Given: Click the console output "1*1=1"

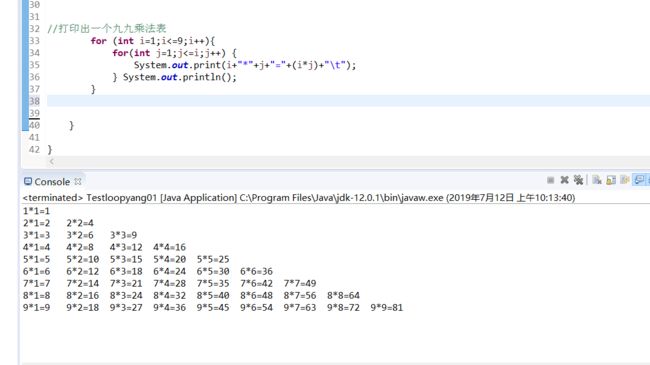Looking at the screenshot, I should (x=36, y=211).
